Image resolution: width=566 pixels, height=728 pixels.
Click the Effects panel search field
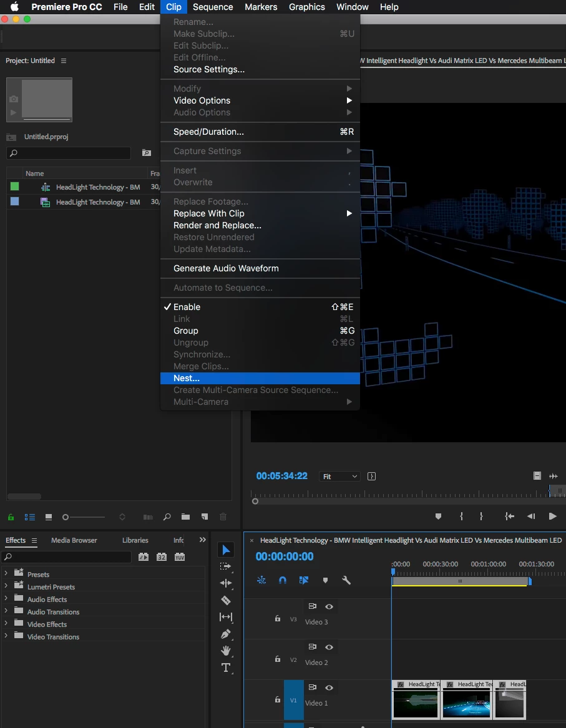click(66, 556)
